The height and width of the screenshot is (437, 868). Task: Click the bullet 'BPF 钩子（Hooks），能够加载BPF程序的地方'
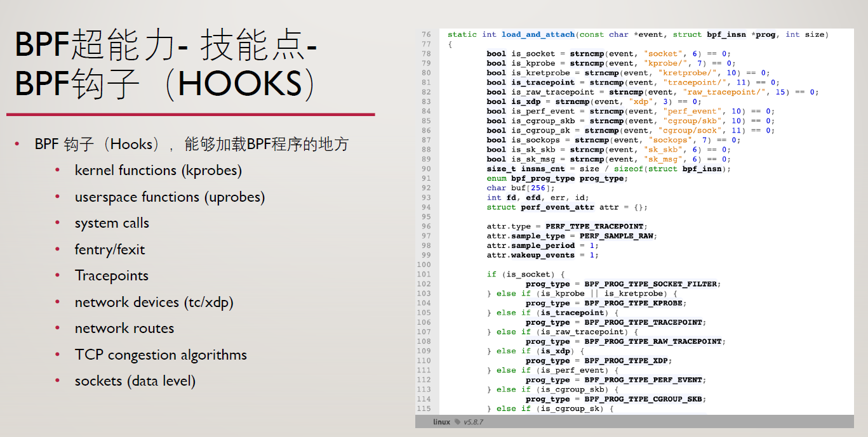[192, 144]
